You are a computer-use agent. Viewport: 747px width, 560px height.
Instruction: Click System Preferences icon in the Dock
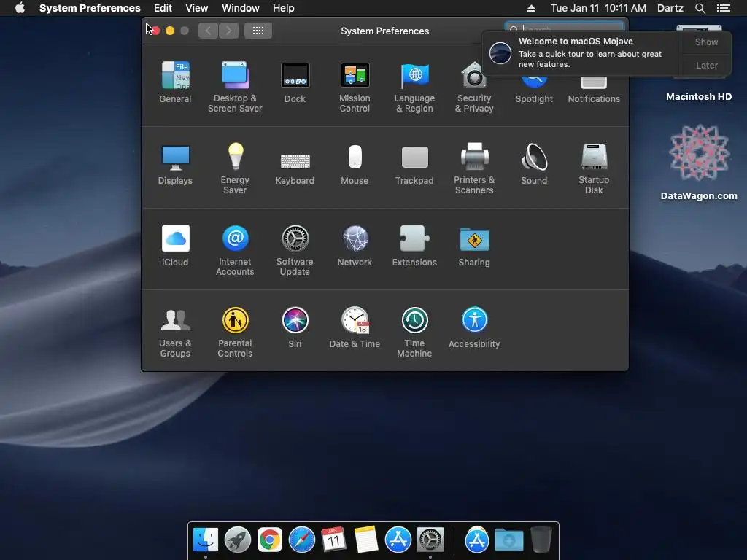[430, 540]
